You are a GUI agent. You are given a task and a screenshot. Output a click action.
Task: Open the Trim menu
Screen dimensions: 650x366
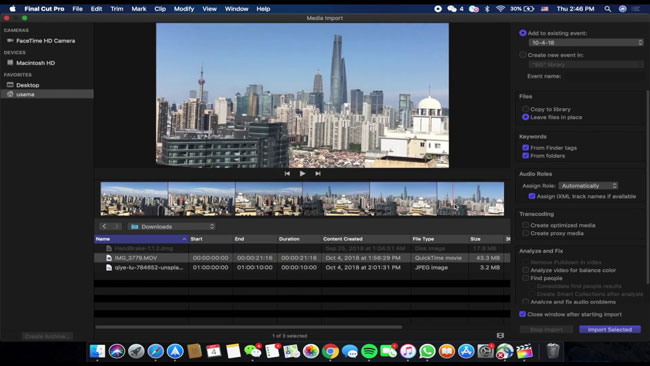pos(117,9)
